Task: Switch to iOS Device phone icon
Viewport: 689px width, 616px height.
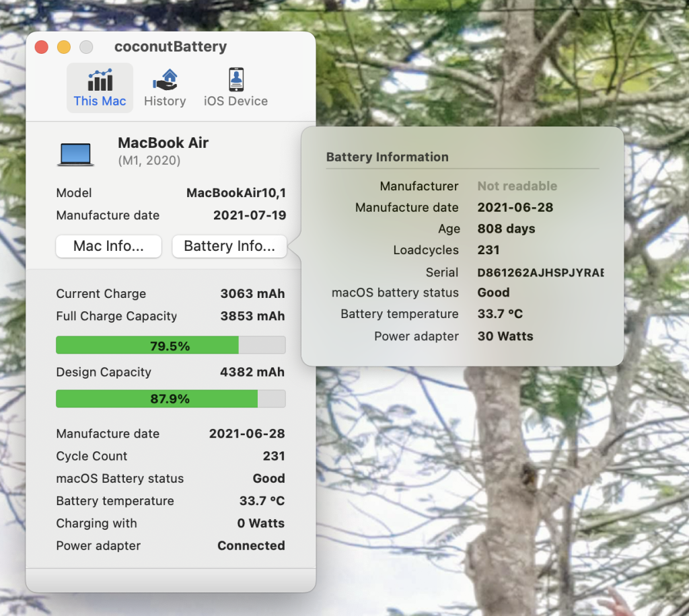Action: [236, 79]
